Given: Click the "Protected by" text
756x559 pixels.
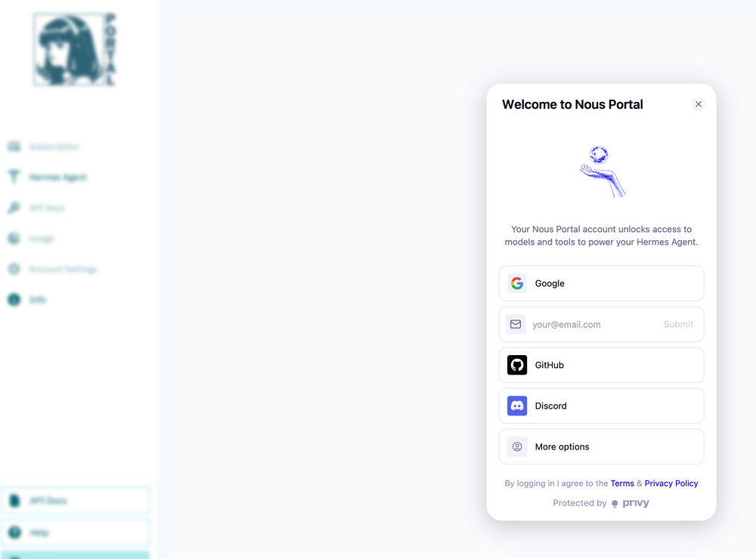Looking at the screenshot, I should [580, 503].
